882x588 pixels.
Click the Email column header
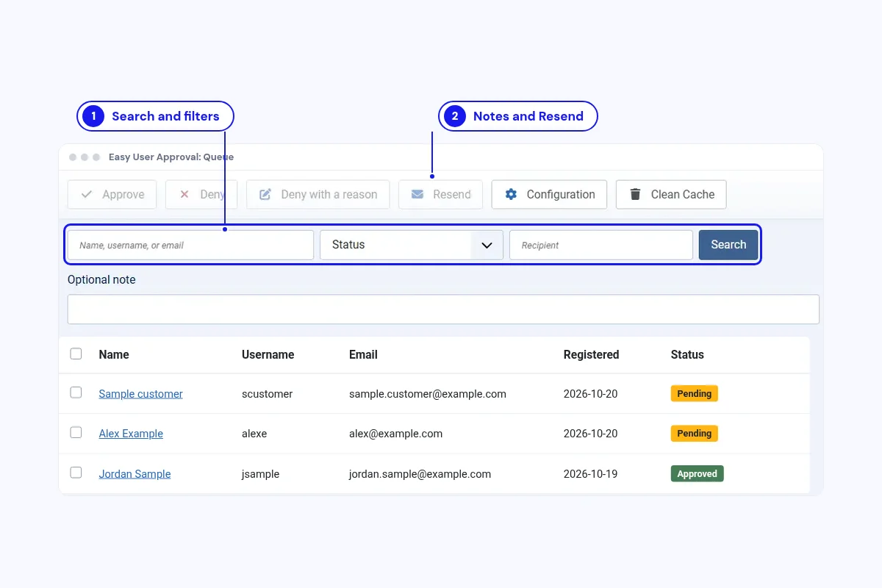coord(363,354)
